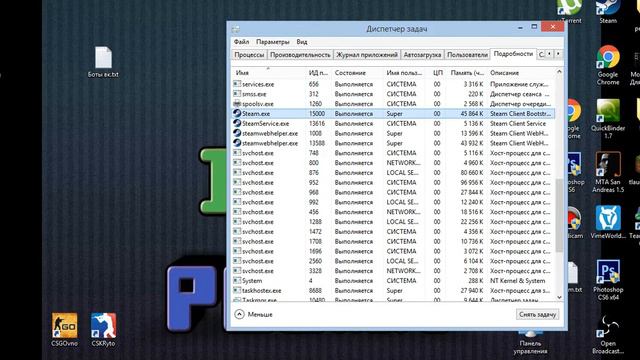Open CSKRyto desktop icon
Image resolution: width=640 pixels, height=360 pixels.
[103, 330]
